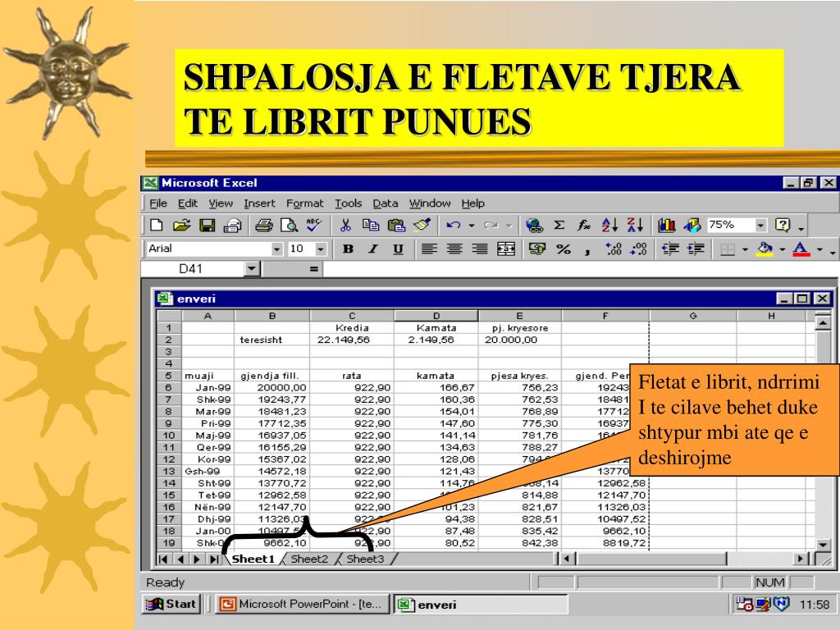Sort descending Z to A
The width and height of the screenshot is (840, 630).
coord(635,225)
